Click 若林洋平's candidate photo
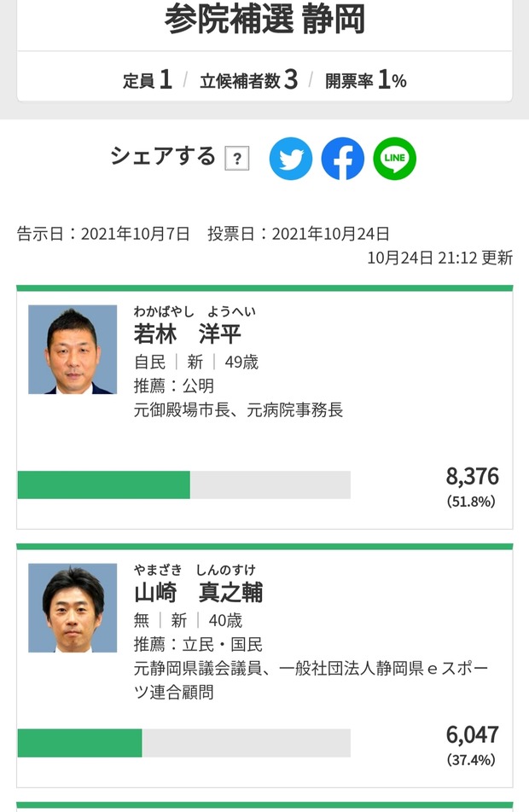Viewport: 529px width, 812px height. [73, 350]
